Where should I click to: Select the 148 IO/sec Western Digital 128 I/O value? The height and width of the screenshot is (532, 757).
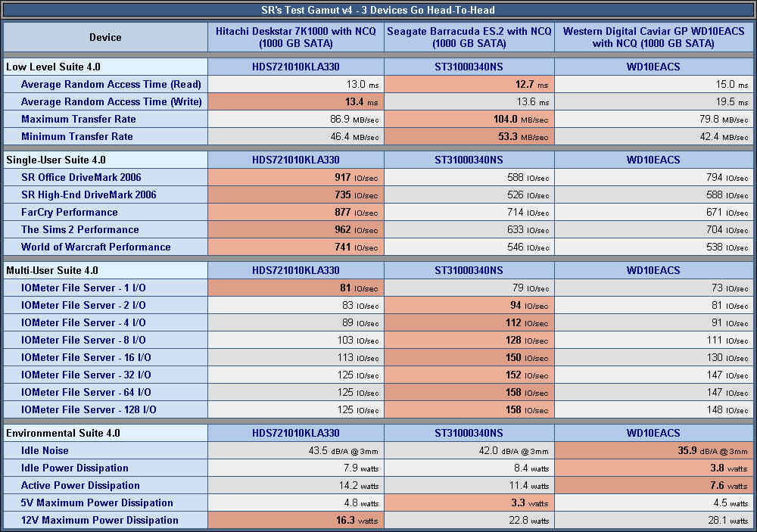click(x=727, y=409)
